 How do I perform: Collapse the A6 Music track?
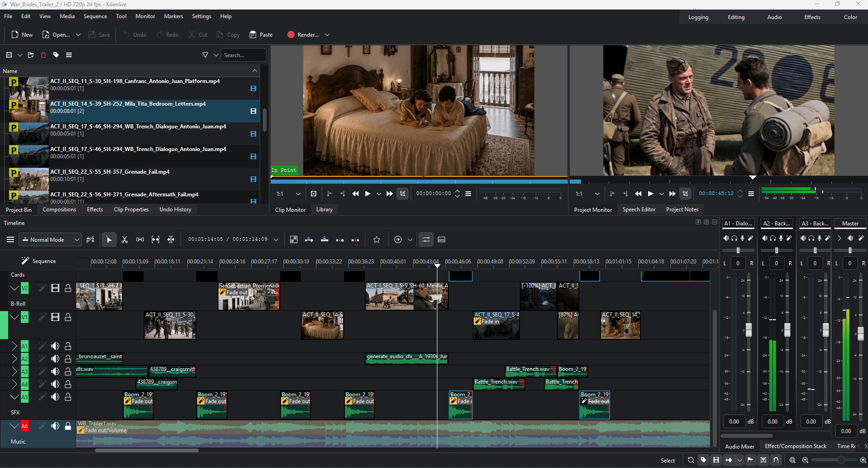pyautogui.click(x=14, y=426)
